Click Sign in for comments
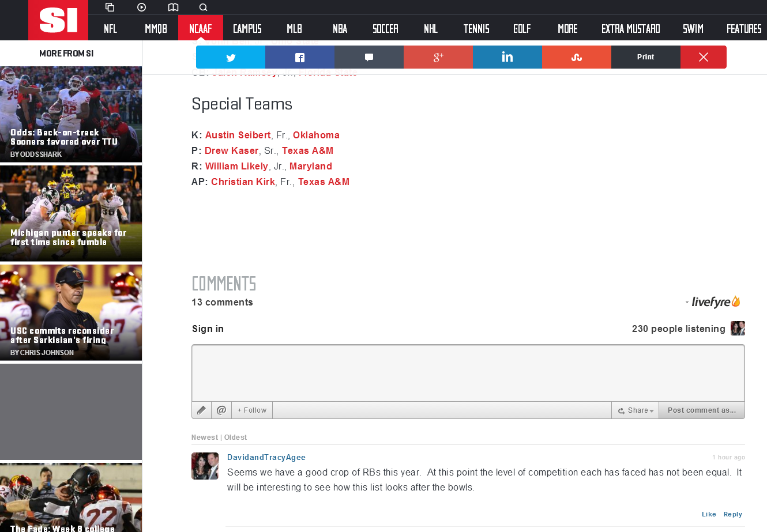This screenshot has height=532, width=767. tap(208, 329)
